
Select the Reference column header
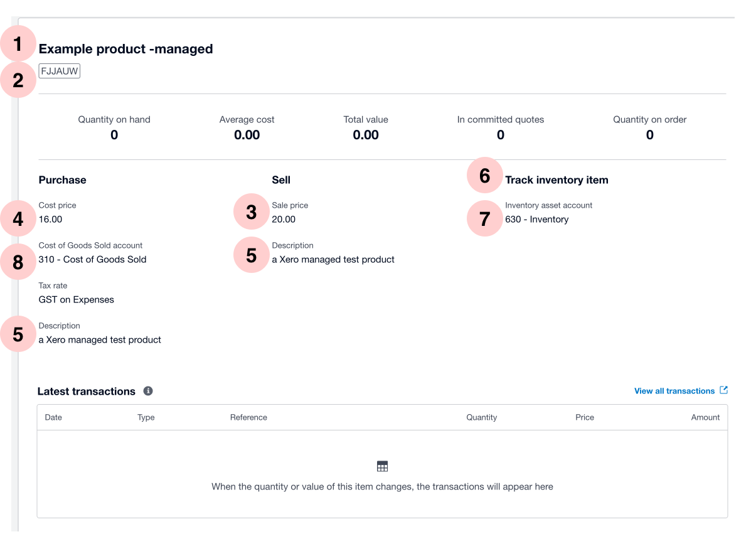(x=248, y=417)
